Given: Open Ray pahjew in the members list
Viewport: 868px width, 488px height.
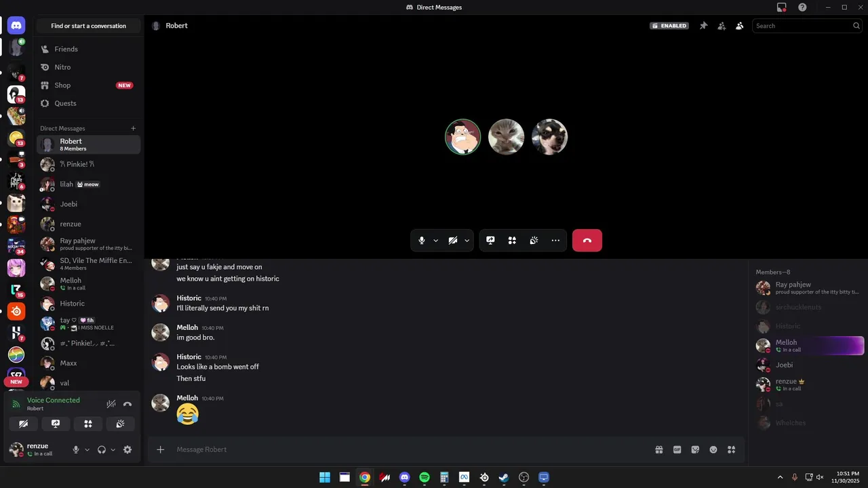Looking at the screenshot, I should click(x=809, y=288).
